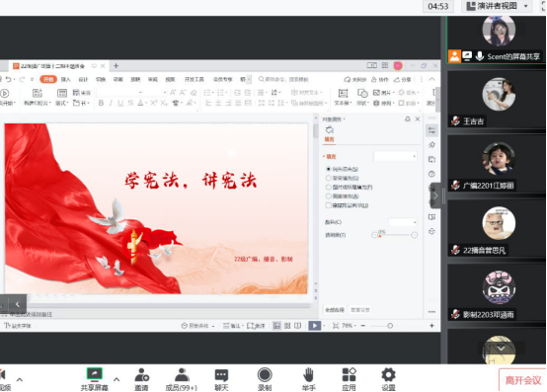Click the WPS user avatar icon
Viewport: 547px width, 392px height.
398,65
